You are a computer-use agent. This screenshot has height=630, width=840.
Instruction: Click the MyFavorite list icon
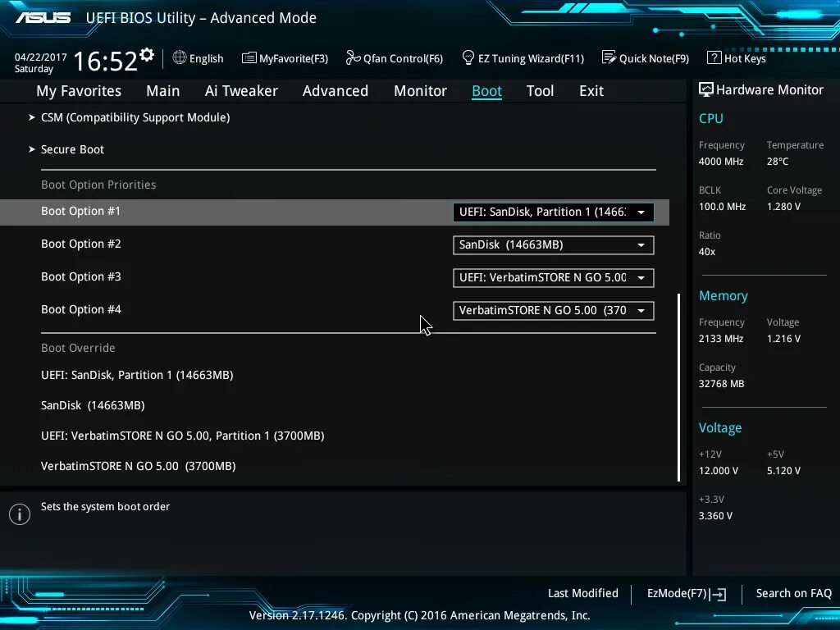(249, 58)
